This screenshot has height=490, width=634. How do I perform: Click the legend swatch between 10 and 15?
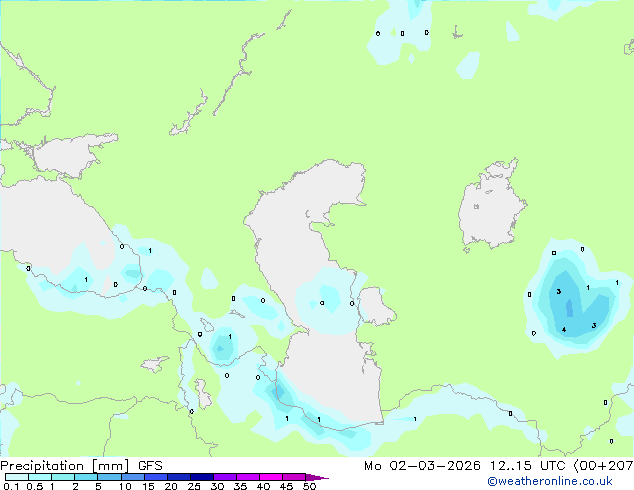(x=133, y=477)
